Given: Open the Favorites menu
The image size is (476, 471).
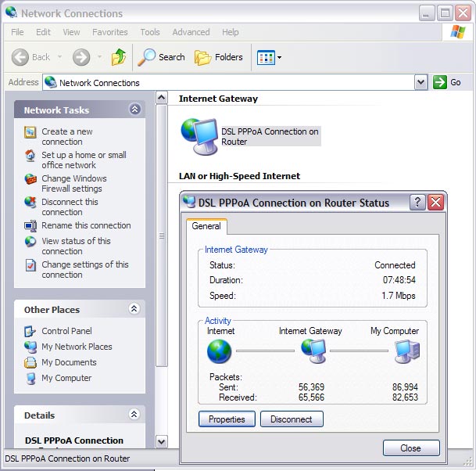Looking at the screenshot, I should click(x=110, y=32).
